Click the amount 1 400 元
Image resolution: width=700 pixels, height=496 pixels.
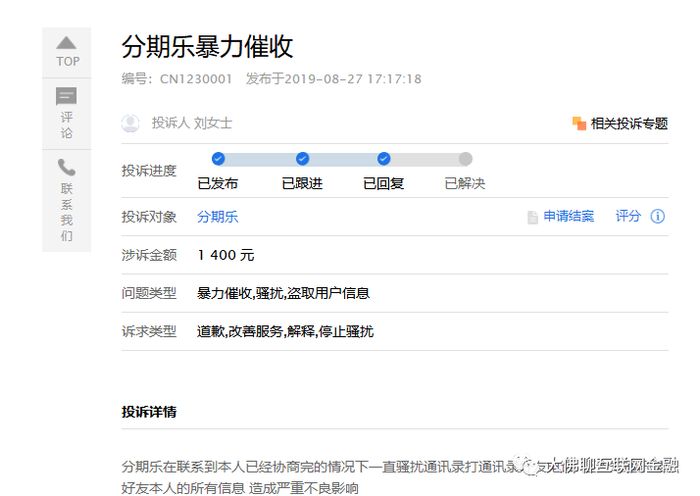226,255
